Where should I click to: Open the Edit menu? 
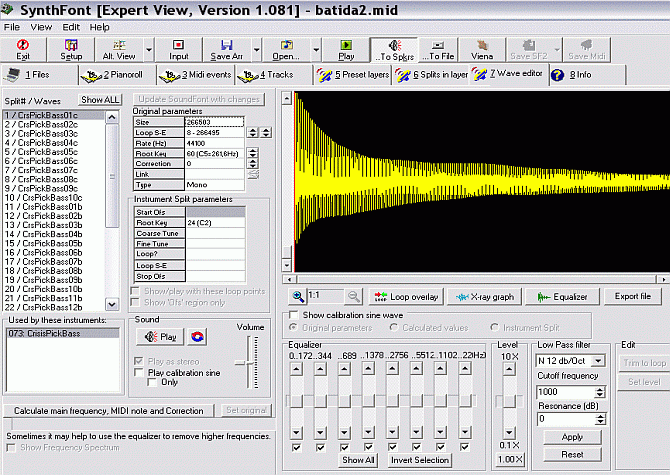coord(71,27)
